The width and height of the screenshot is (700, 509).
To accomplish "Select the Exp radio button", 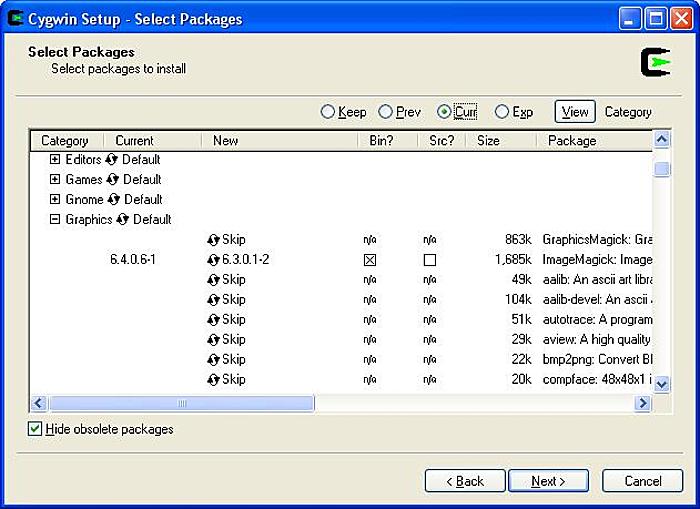I will [x=502, y=112].
